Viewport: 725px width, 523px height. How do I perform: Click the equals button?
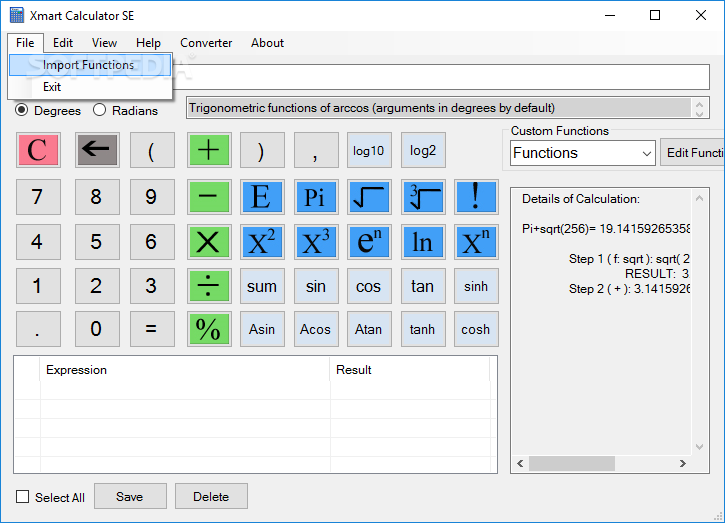152,329
